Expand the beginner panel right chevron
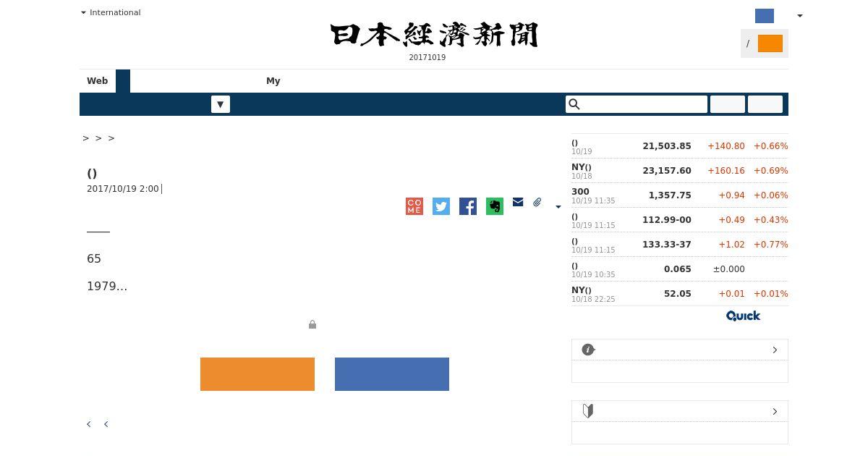Screen dimensions: 868x456 [775, 411]
